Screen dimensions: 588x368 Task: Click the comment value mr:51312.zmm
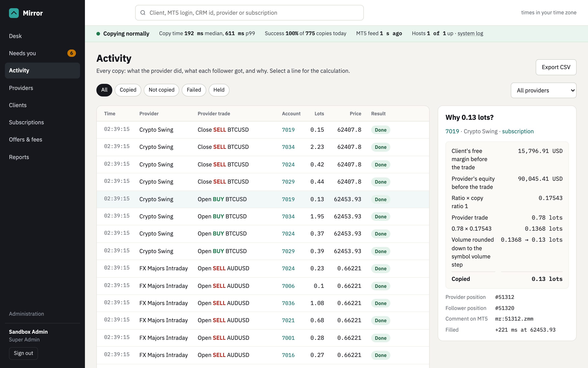(x=514, y=319)
